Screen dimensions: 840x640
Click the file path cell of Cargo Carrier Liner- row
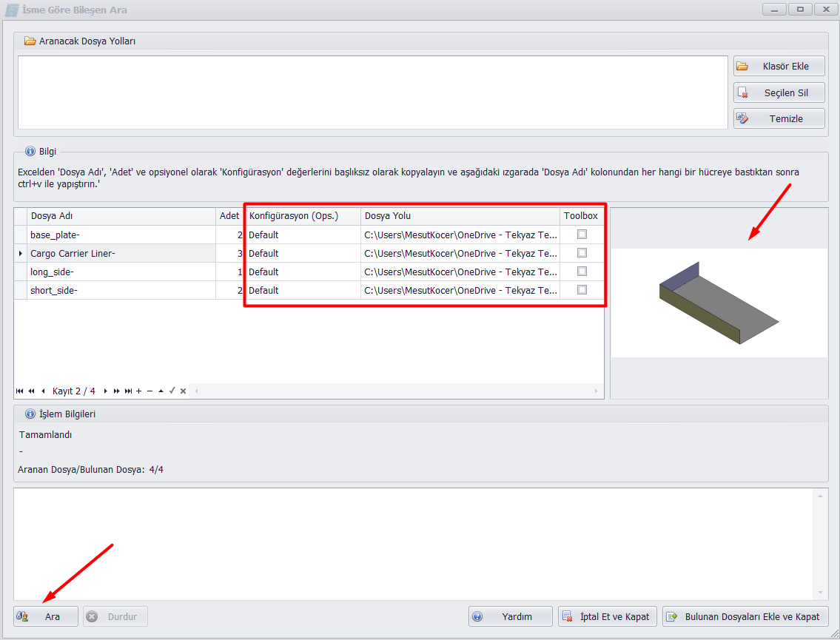(460, 253)
